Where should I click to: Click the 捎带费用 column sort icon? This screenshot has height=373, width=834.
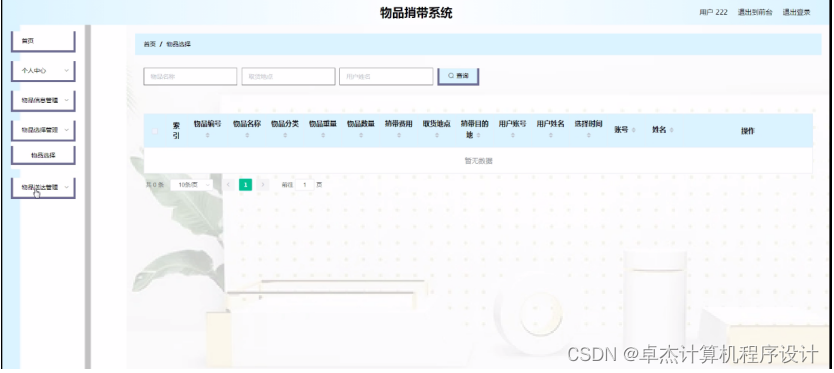coord(399,136)
